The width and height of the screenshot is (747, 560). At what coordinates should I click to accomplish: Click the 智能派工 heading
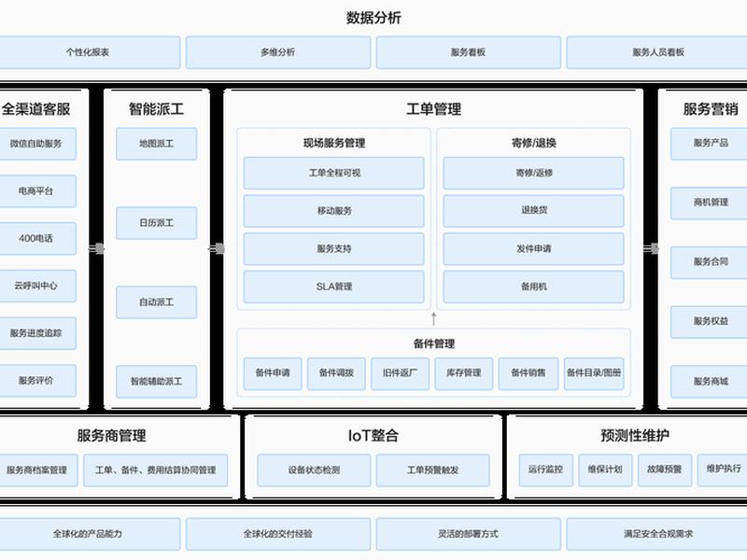[156, 109]
